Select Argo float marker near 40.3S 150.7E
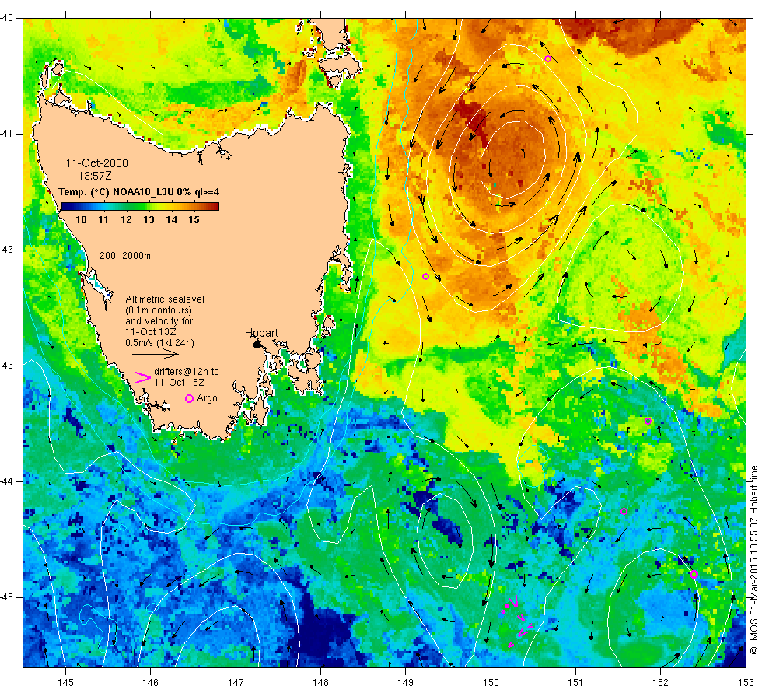The height and width of the screenshot is (700, 762). pos(547,59)
